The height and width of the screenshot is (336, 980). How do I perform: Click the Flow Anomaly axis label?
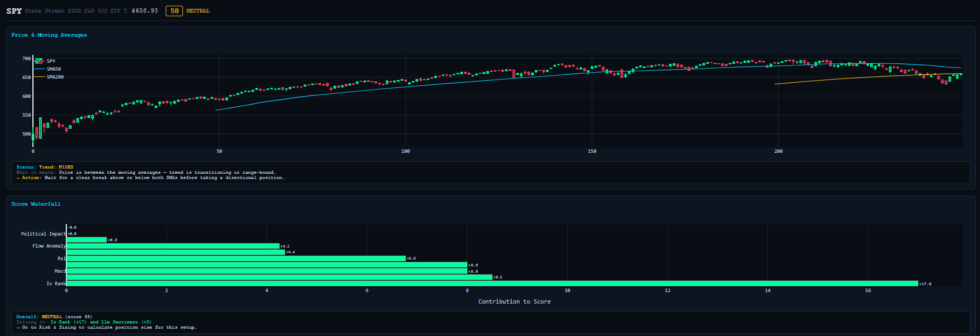click(49, 246)
